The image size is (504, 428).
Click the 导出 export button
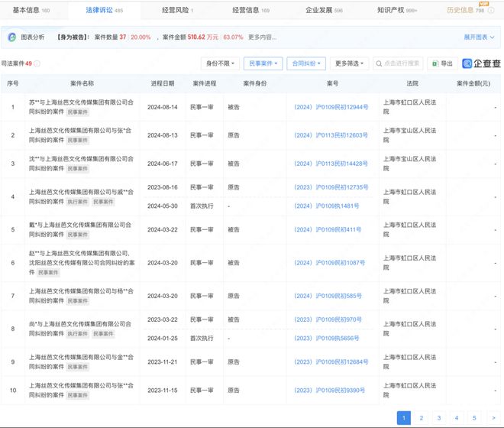pyautogui.click(x=442, y=63)
